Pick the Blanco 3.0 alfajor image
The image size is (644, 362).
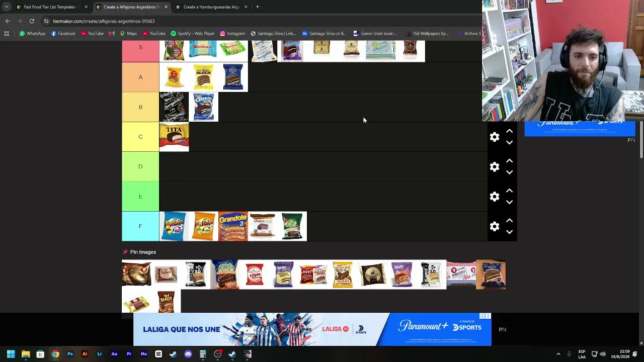click(x=431, y=275)
